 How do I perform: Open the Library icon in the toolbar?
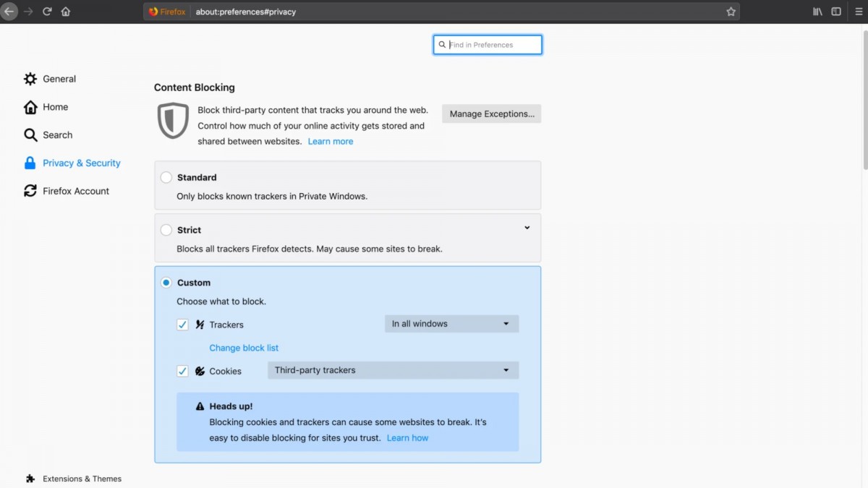click(817, 12)
